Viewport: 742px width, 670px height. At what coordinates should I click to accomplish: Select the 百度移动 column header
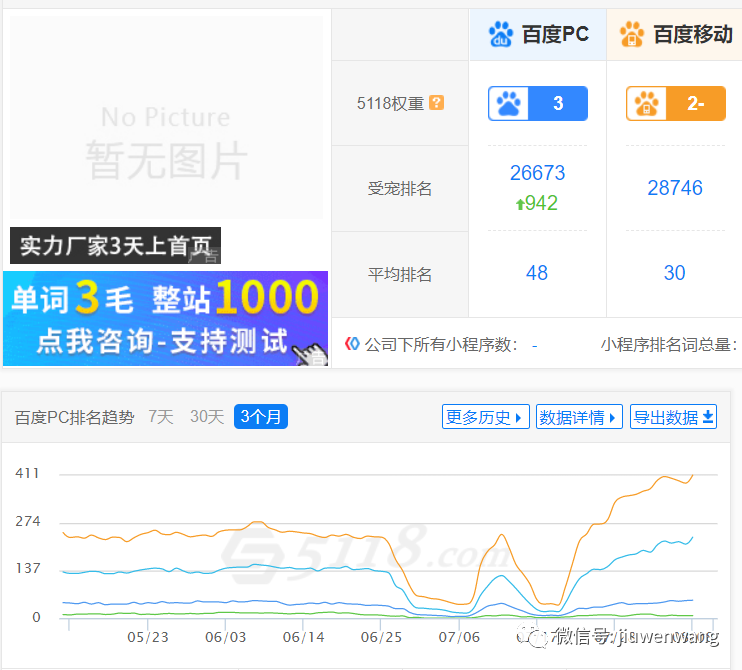click(675, 35)
